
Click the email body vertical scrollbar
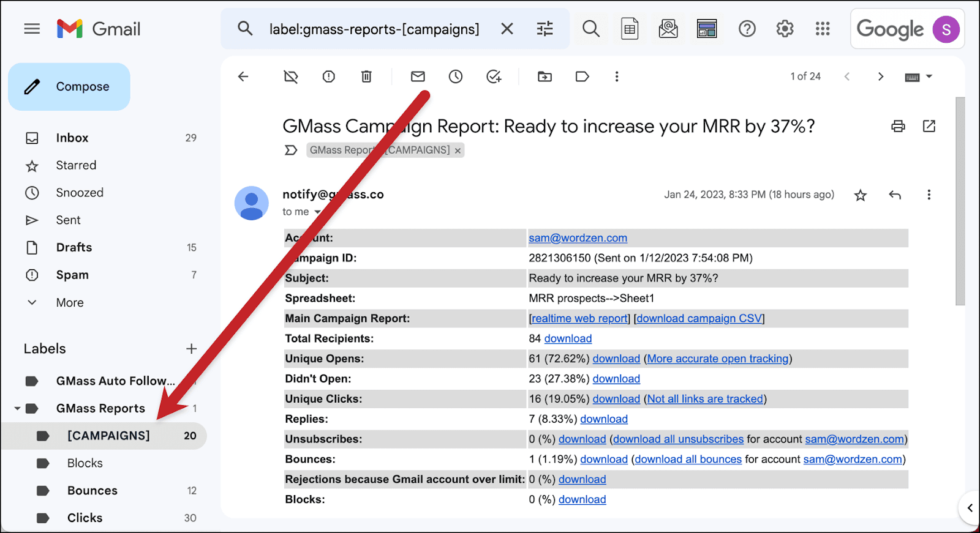point(960,201)
